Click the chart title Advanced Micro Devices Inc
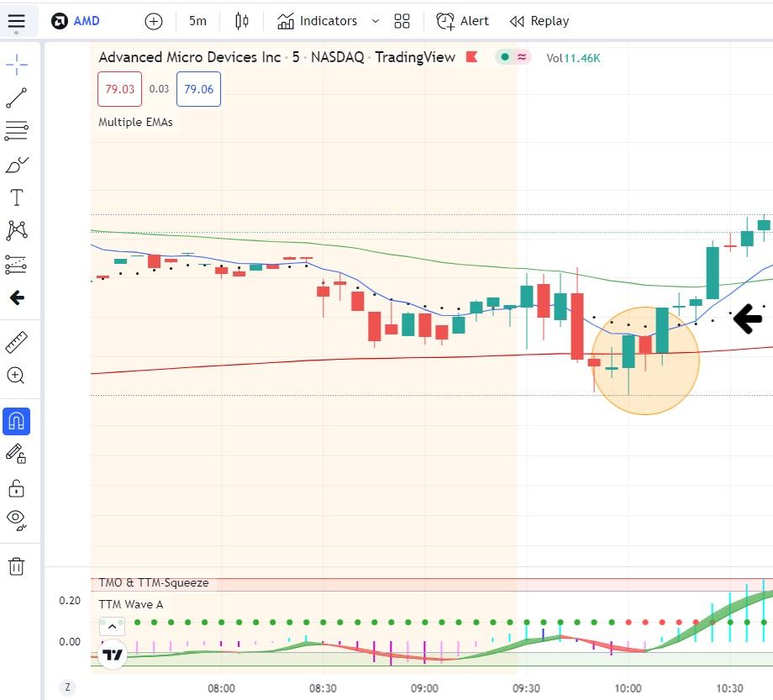 (190, 57)
